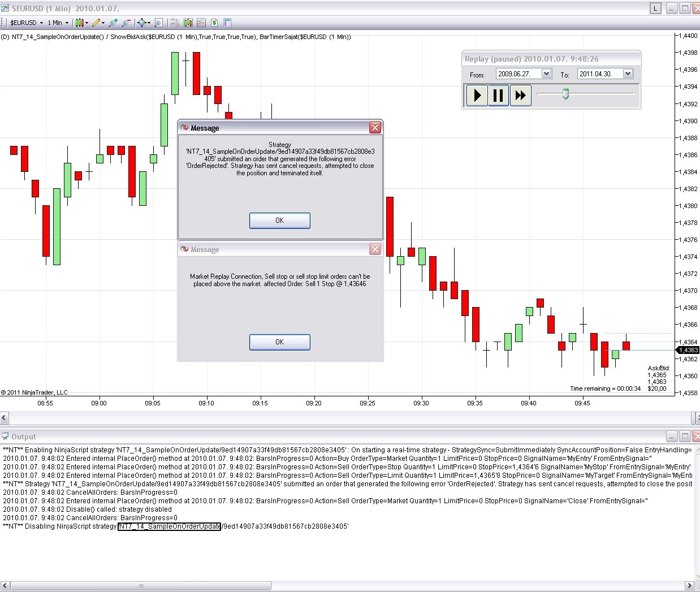
Task: Open the Strategies dollar-sign icon
Action: 214,23
